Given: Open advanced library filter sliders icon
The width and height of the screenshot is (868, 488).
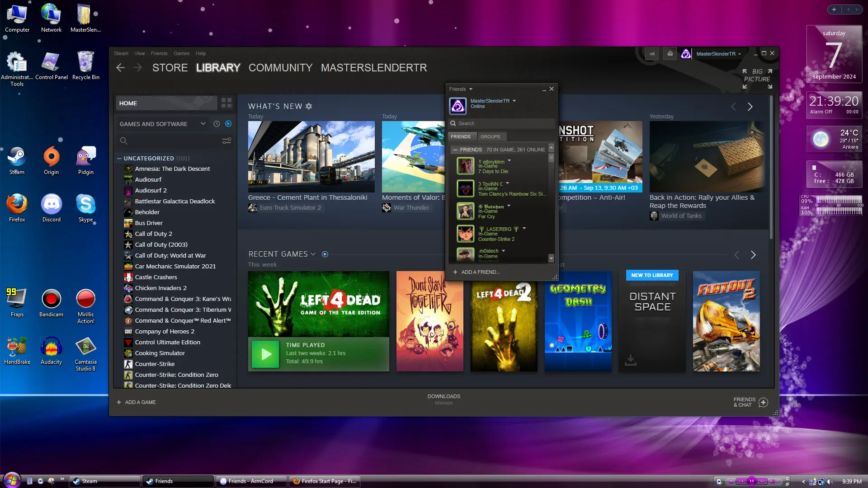Looking at the screenshot, I should point(226,141).
